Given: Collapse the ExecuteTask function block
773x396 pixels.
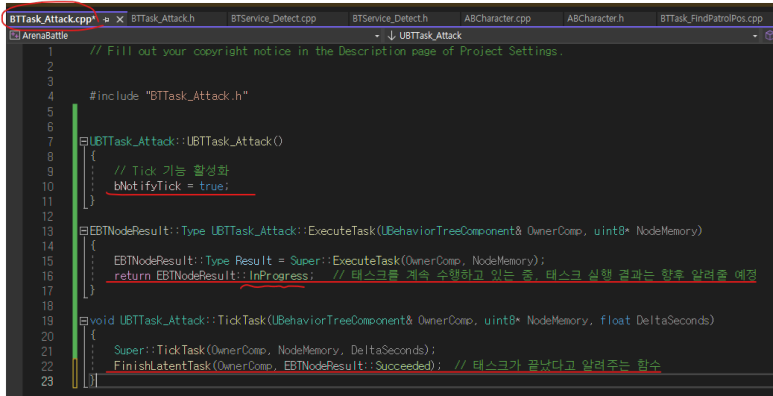Looking at the screenshot, I should point(83,231).
